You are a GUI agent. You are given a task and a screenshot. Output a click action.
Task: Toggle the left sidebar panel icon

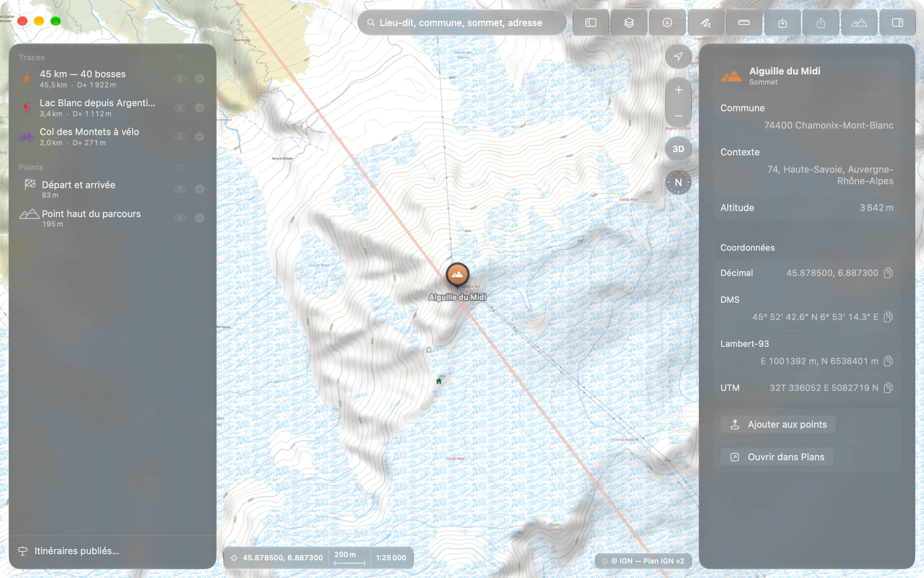(x=590, y=23)
